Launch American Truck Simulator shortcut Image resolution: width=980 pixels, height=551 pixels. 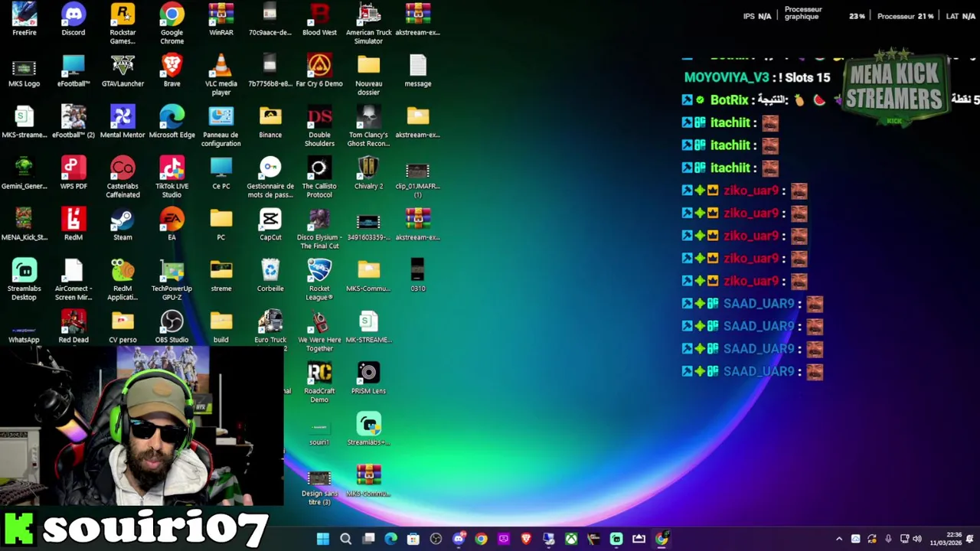[x=368, y=23]
